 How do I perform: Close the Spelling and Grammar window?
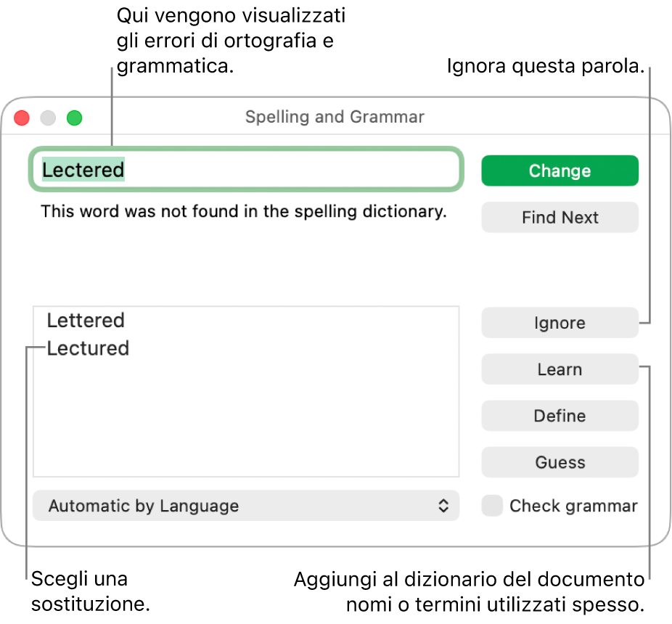pos(22,118)
